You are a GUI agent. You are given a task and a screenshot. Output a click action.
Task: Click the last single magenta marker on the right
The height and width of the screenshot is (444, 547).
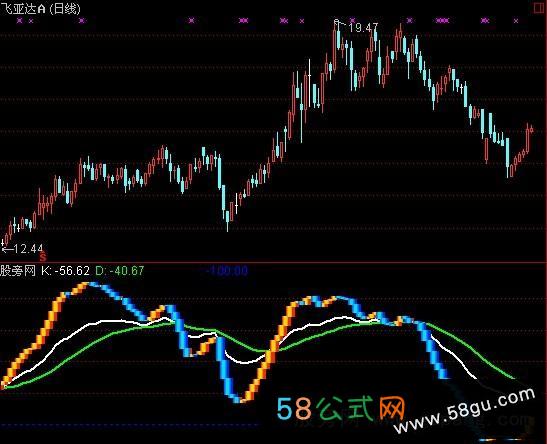[x=516, y=21]
